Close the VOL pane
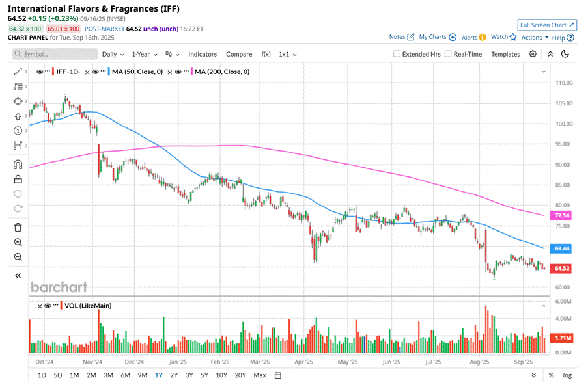588x387 pixels. click(x=40, y=306)
